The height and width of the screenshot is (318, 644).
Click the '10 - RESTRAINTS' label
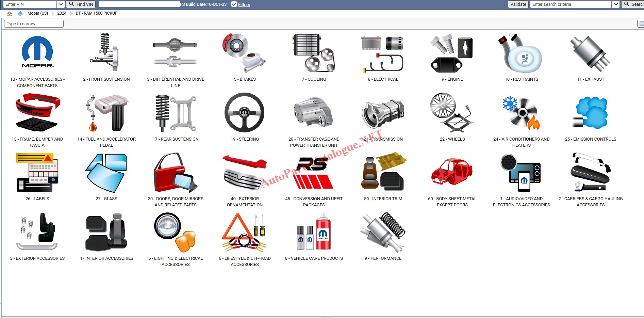click(x=522, y=79)
